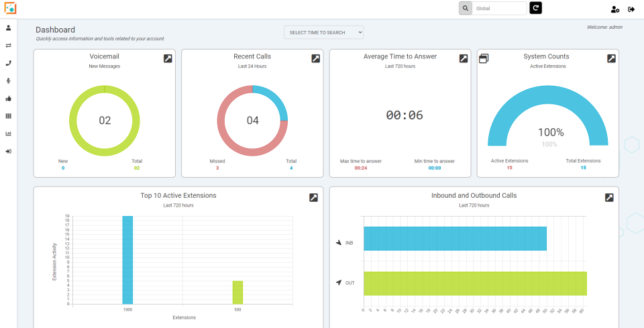Click the Dashboard page heading
644x328 pixels.
[56, 30]
